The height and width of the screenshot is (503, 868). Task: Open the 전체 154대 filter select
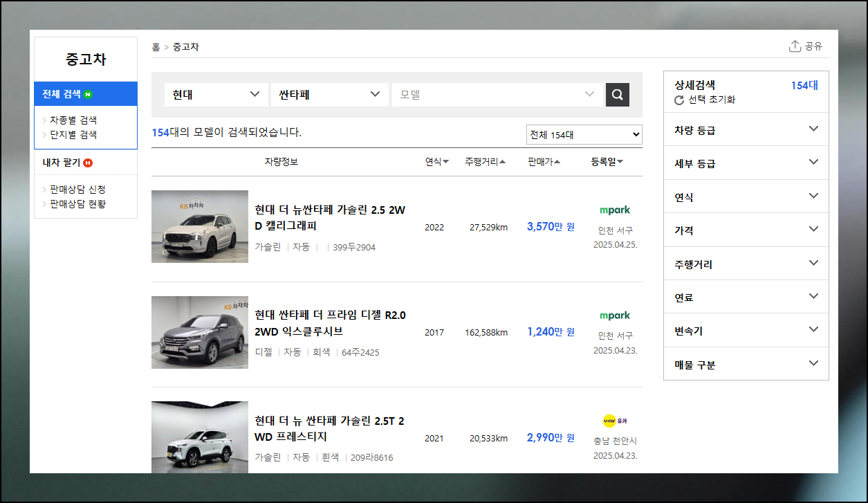(x=584, y=135)
